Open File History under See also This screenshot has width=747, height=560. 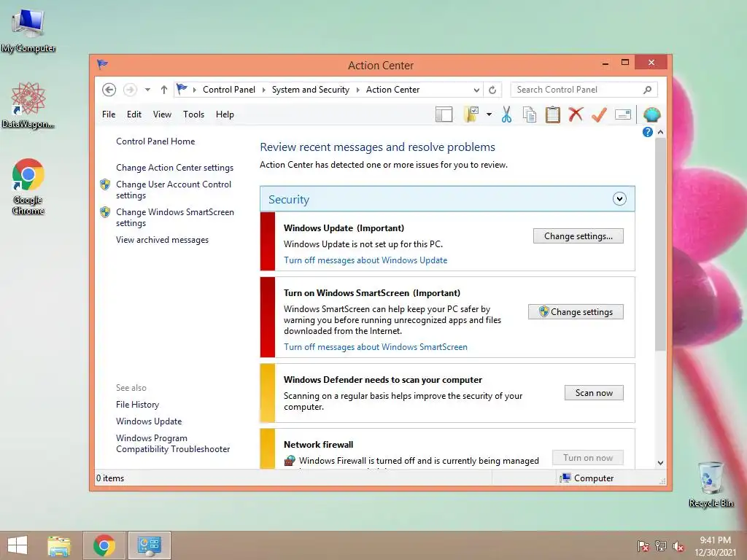(x=137, y=405)
